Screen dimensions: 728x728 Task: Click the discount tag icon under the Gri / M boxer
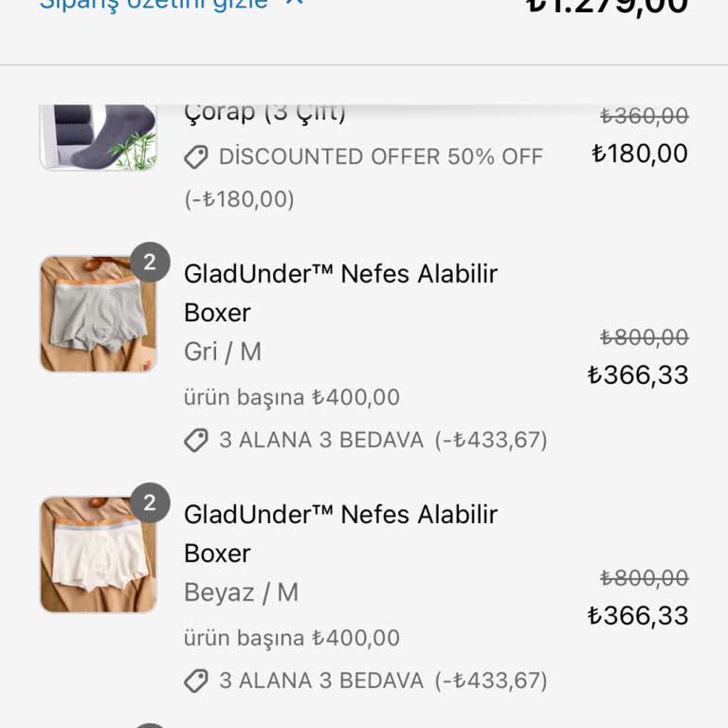pyautogui.click(x=196, y=441)
